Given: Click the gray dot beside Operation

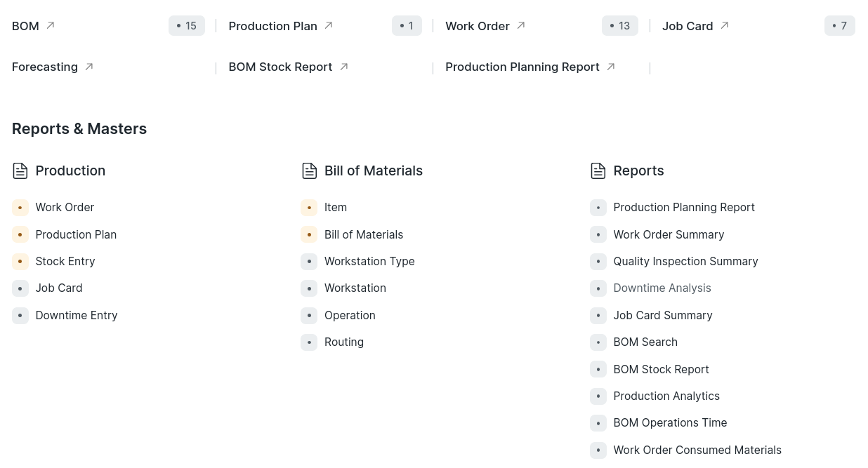Looking at the screenshot, I should tap(309, 316).
